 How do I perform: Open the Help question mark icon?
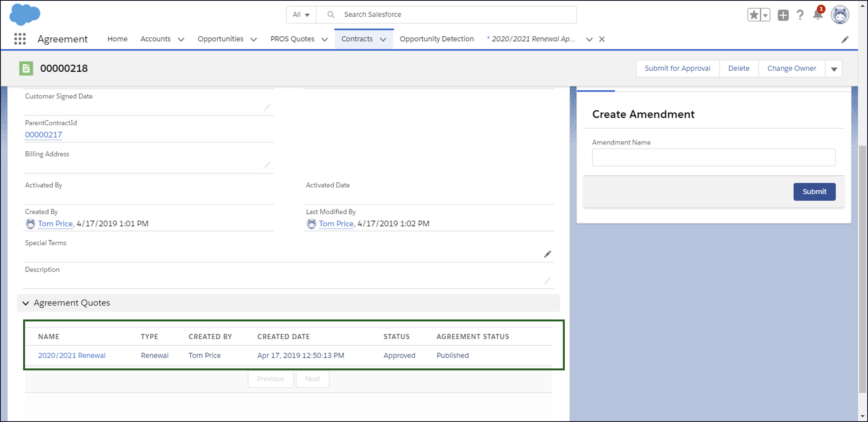coord(800,15)
